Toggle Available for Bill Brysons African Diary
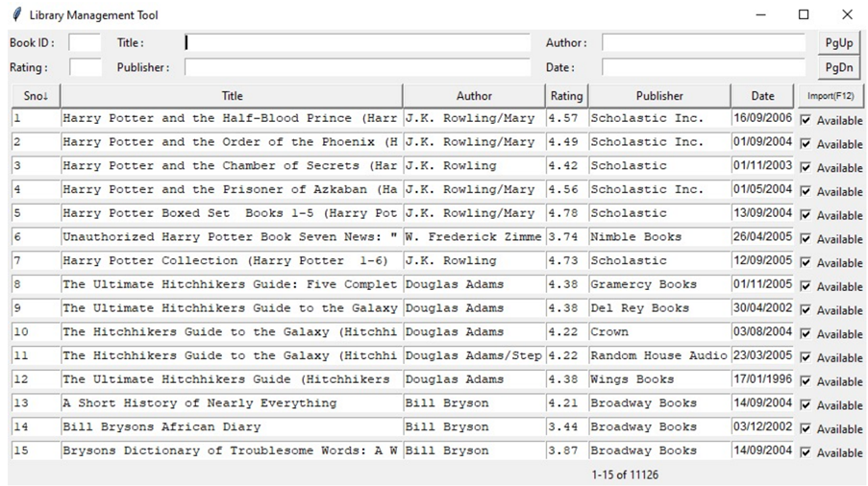 (806, 429)
